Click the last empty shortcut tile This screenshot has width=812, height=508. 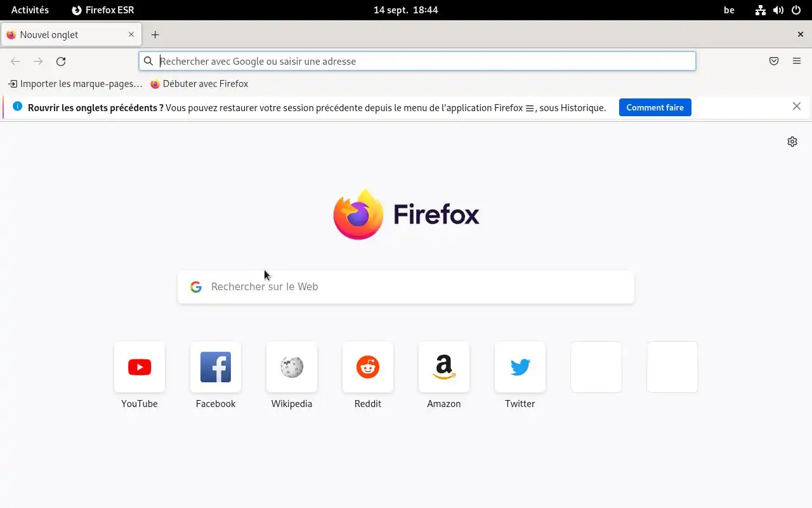pyautogui.click(x=672, y=367)
